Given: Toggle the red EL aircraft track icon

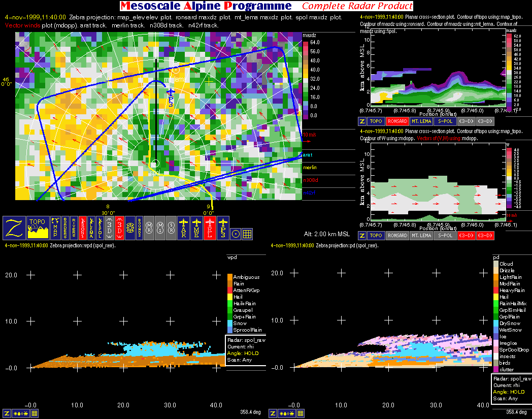Looking at the screenshot, I should coord(210,228).
